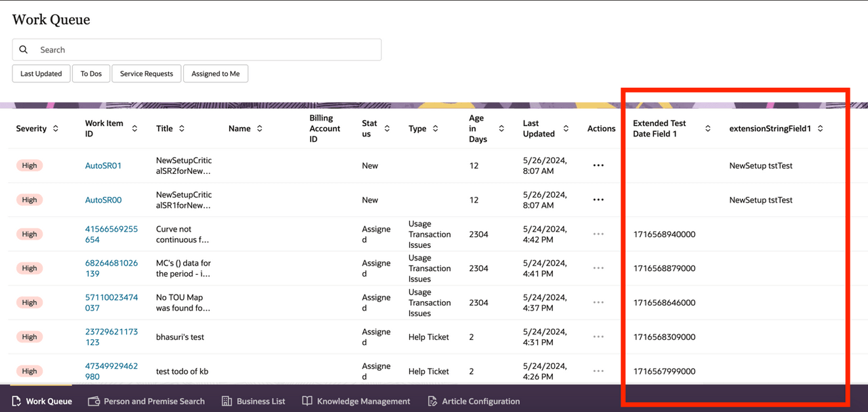868x412 pixels.
Task: Open work item AutoSR01 link
Action: (x=103, y=165)
